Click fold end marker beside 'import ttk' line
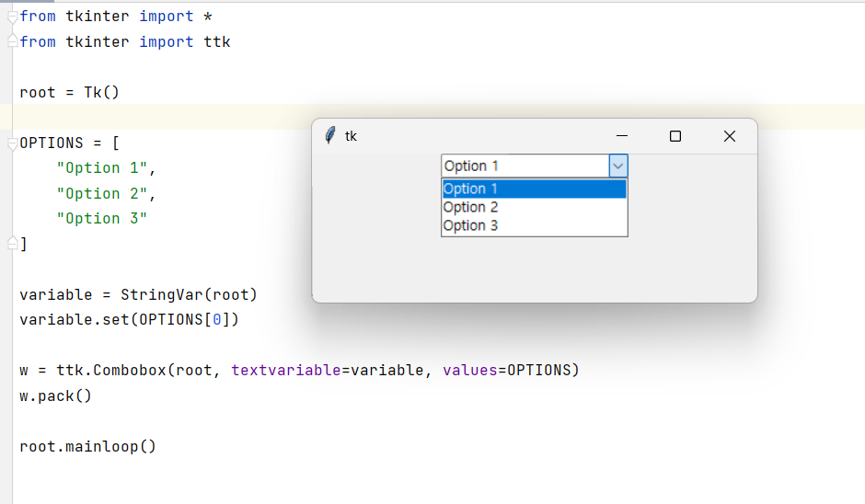The image size is (865, 504). click(x=12, y=41)
